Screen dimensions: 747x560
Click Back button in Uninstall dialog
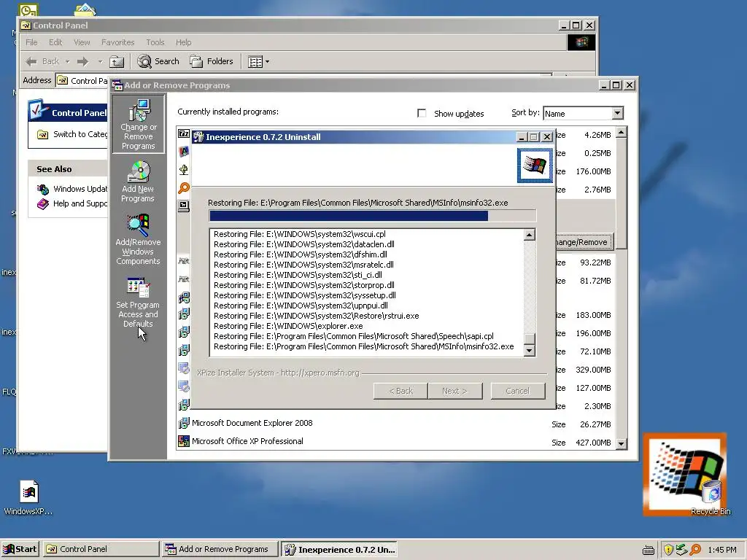click(x=400, y=391)
